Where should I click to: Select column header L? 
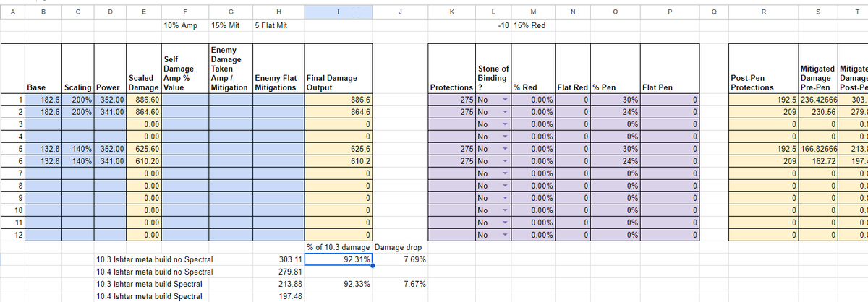point(493,11)
